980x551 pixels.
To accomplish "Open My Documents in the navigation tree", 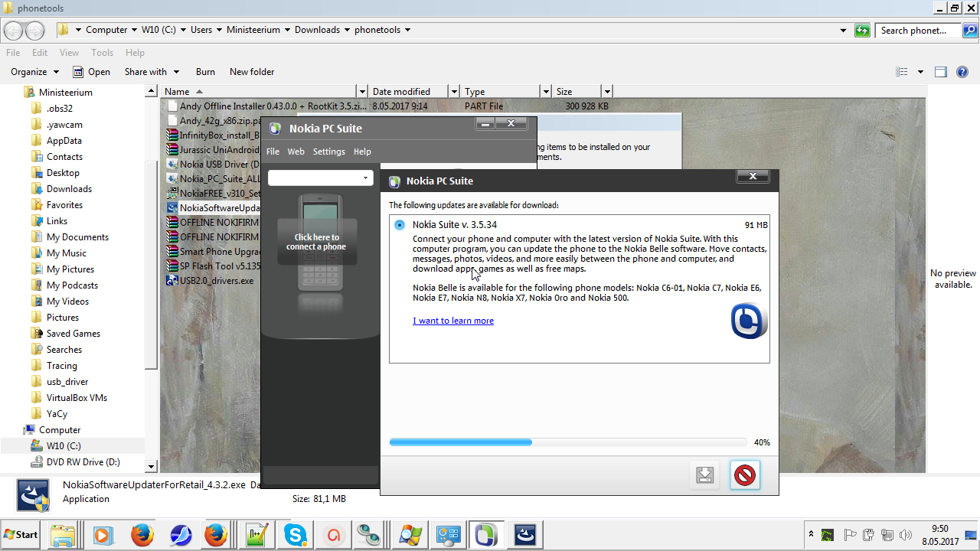I will point(77,237).
